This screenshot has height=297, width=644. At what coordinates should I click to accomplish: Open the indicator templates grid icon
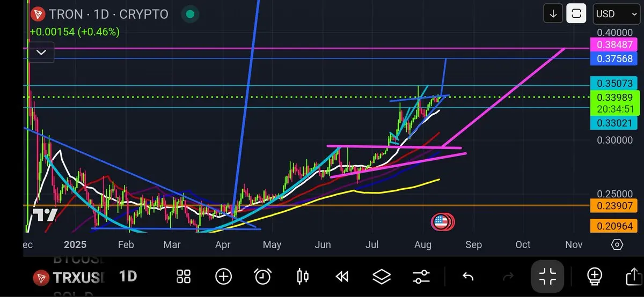click(184, 277)
